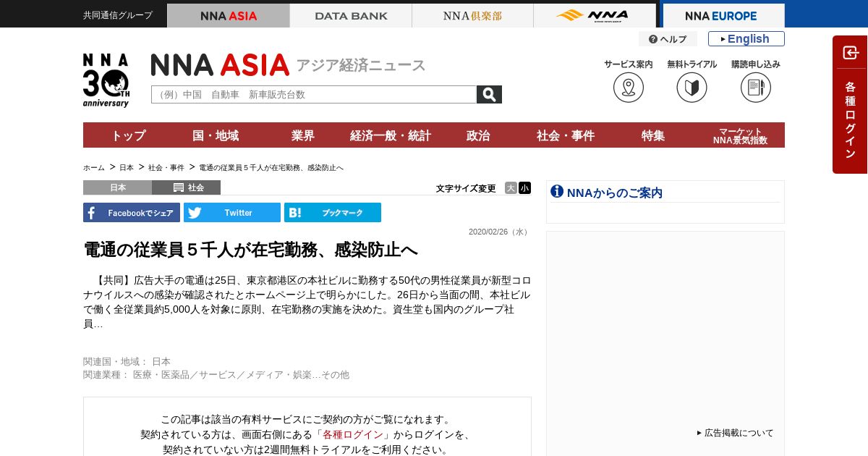Click the red 各種ログイン link in notice

click(x=353, y=434)
